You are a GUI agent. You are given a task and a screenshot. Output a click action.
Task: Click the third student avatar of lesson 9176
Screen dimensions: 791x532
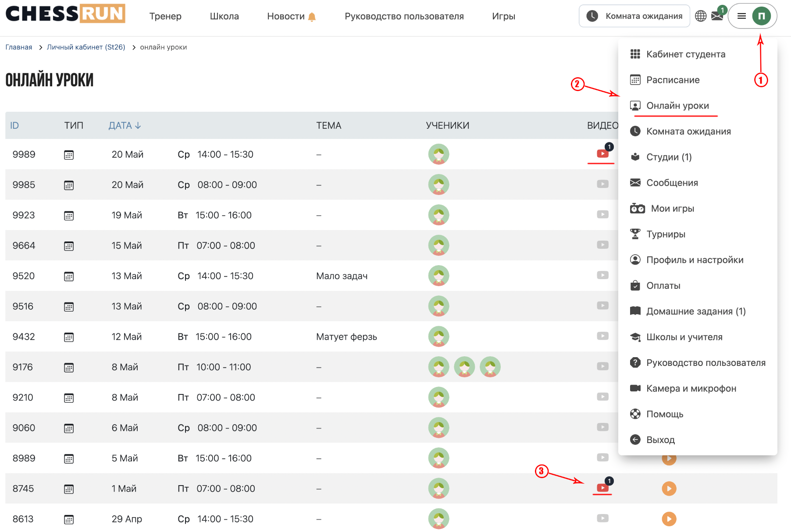[490, 367]
